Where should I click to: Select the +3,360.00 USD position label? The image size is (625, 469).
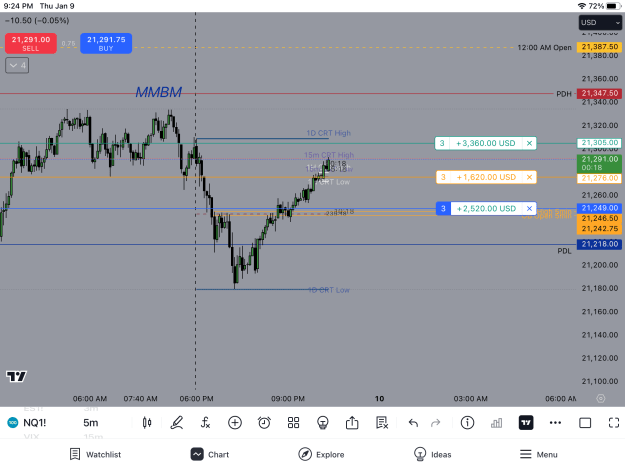485,143
